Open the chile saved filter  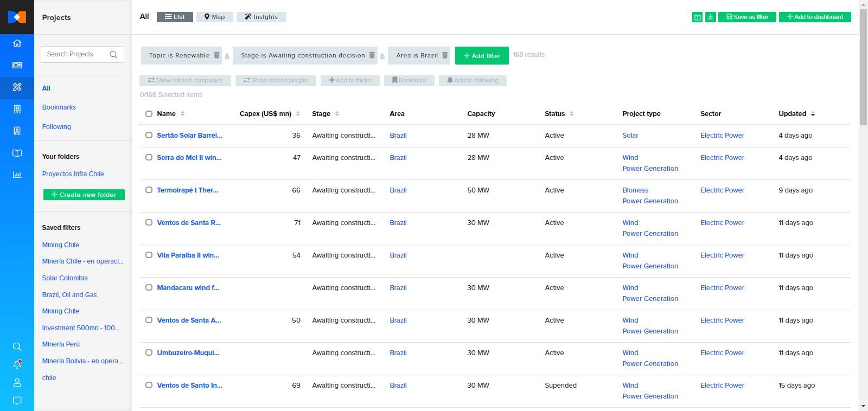[x=49, y=378]
